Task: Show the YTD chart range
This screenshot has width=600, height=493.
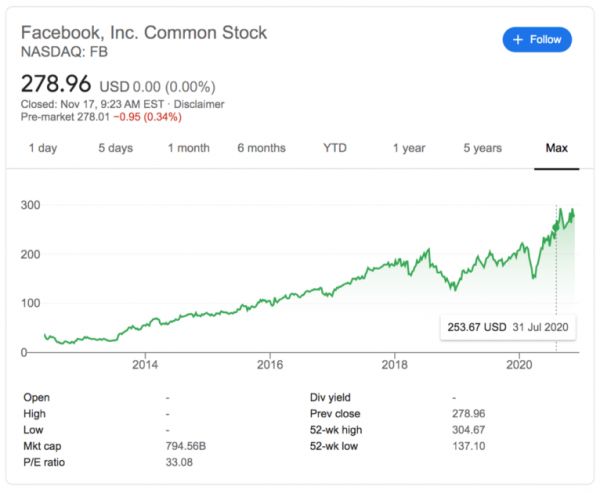Action: tap(335, 148)
